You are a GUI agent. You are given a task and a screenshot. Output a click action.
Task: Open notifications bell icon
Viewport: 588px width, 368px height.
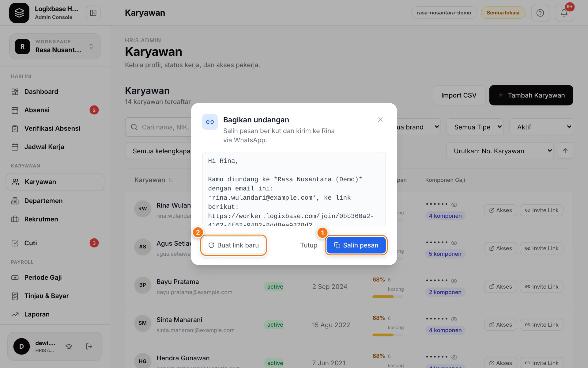(564, 13)
